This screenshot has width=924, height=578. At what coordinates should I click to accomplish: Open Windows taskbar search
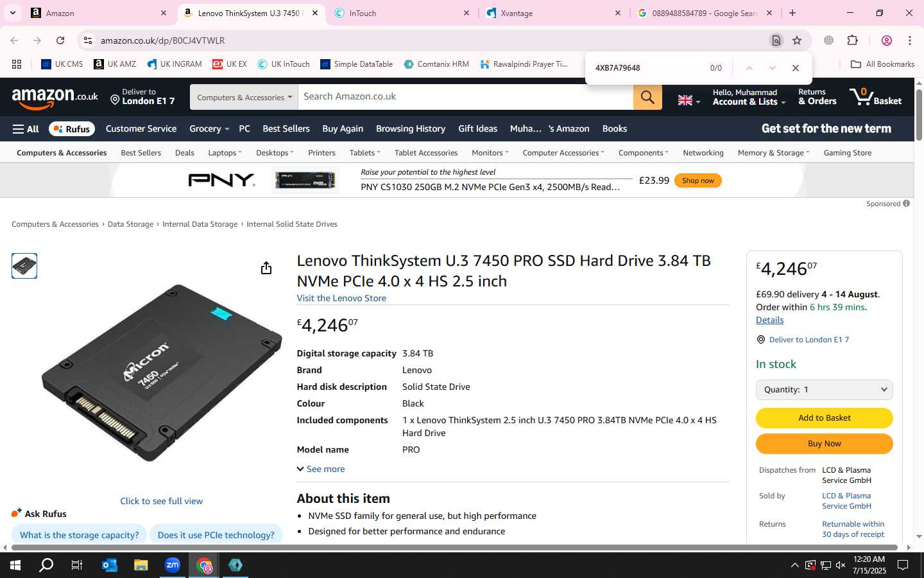coord(46,565)
